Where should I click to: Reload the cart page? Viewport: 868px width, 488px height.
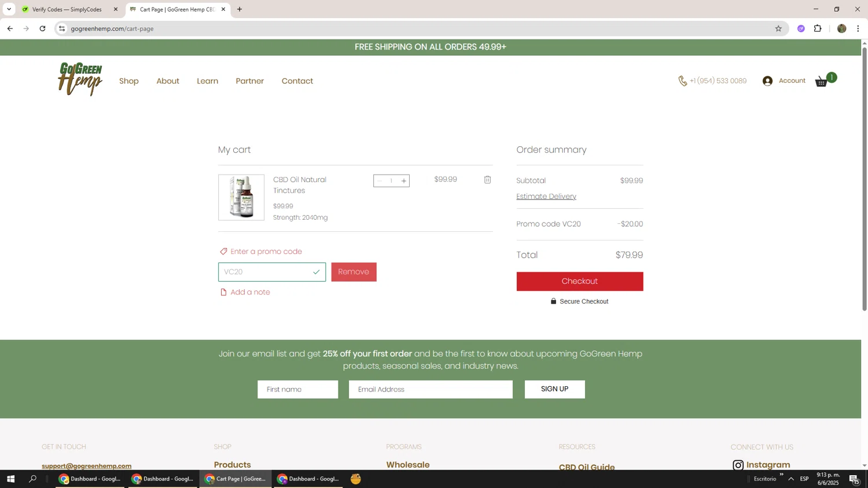pos(42,28)
